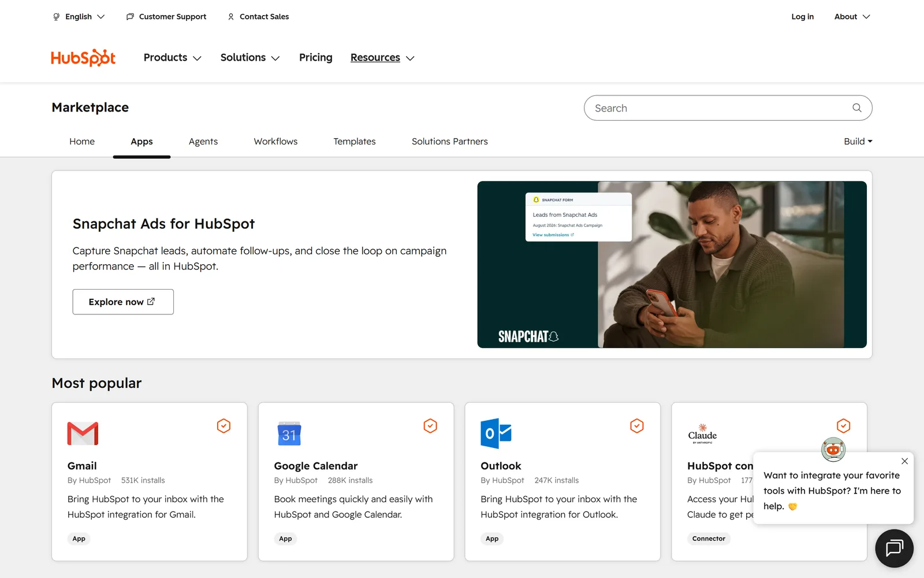Viewport: 924px width, 578px height.
Task: Click the search magnifier icon
Action: (857, 108)
